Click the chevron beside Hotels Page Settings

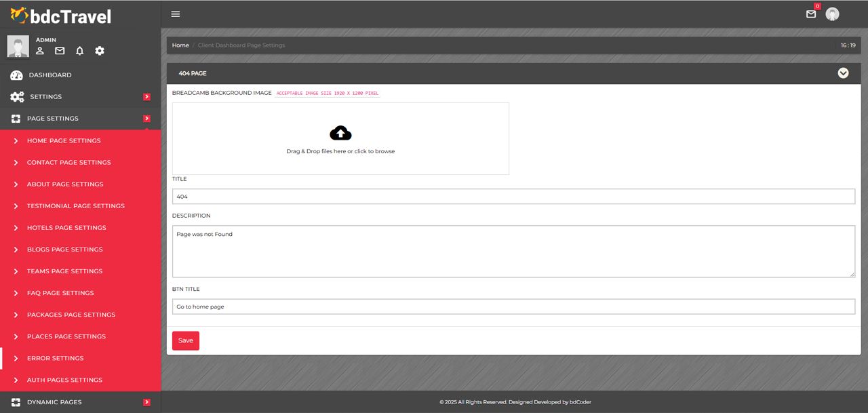click(x=16, y=228)
